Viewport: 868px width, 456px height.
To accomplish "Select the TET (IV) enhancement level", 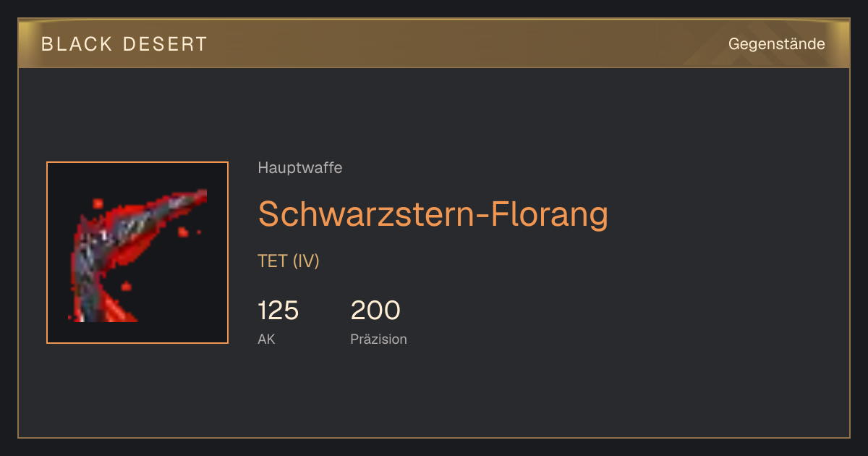I will click(289, 261).
